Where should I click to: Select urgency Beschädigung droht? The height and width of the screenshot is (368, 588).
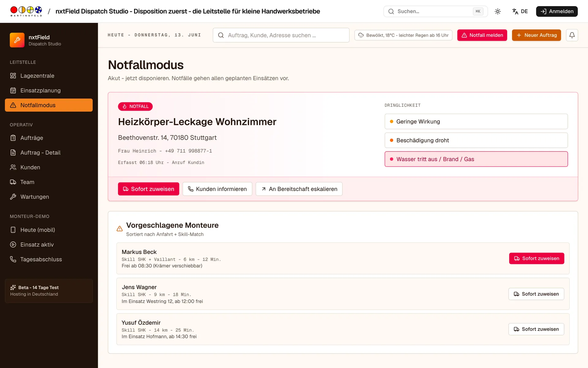click(x=476, y=140)
